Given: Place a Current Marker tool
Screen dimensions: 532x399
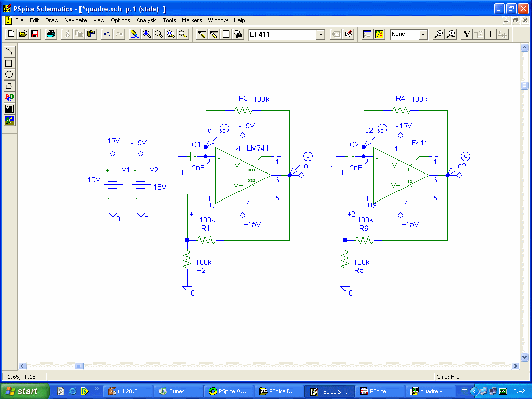Looking at the screenshot, I should point(450,34).
